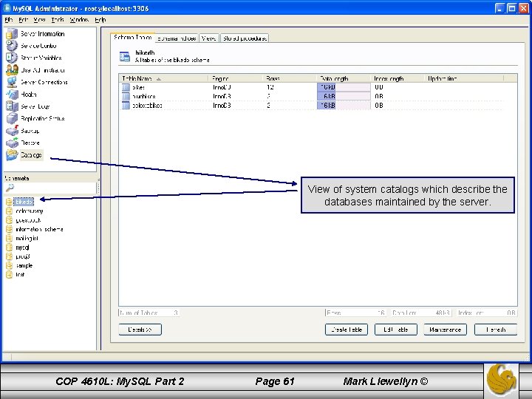Select the guestbook schema name

click(x=28, y=220)
